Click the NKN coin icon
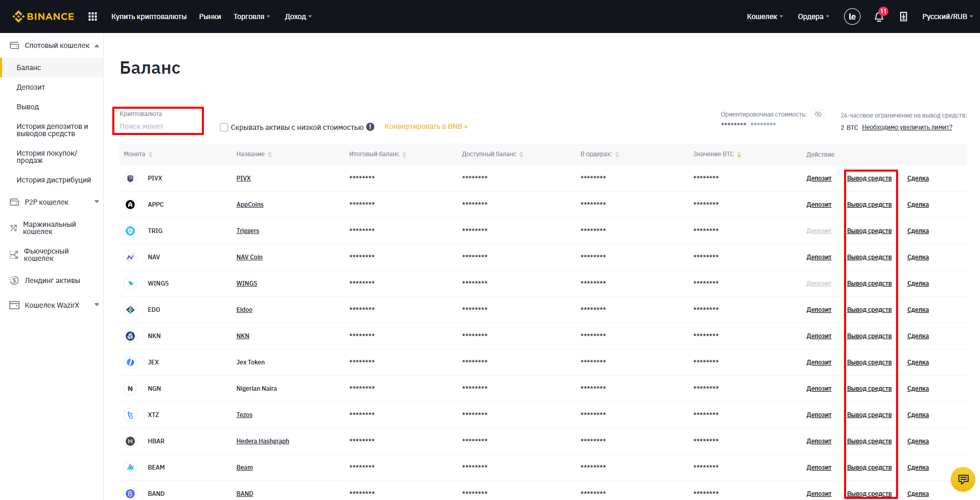980x500 pixels. point(130,336)
